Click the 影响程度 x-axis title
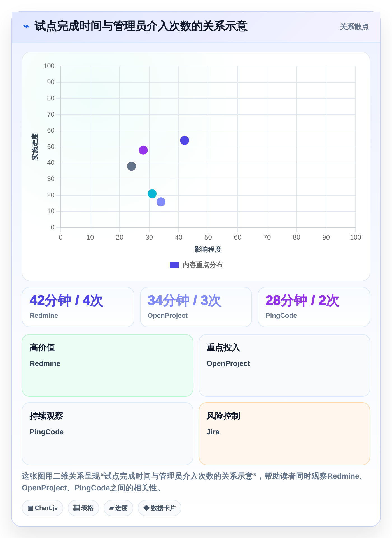 pos(208,249)
